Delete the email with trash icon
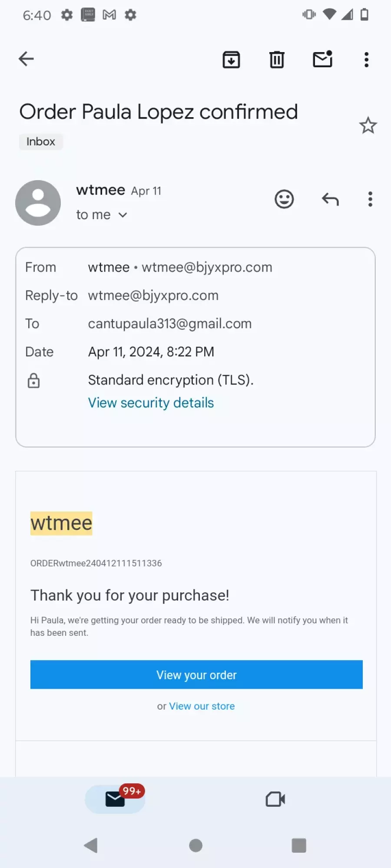This screenshot has height=868, width=391. (x=277, y=59)
